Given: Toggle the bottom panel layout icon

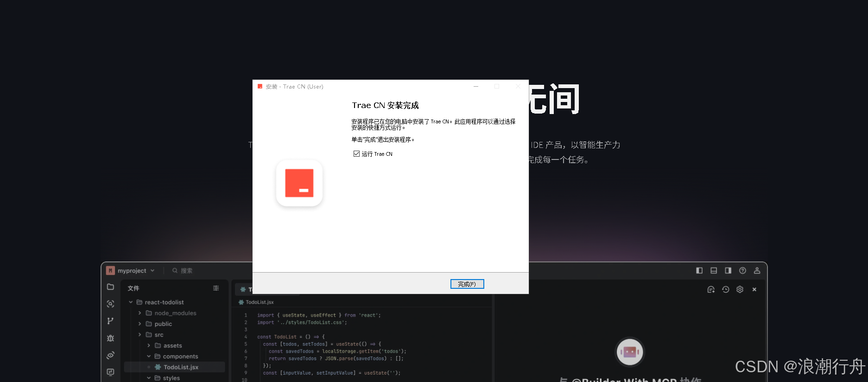Looking at the screenshot, I should point(714,271).
